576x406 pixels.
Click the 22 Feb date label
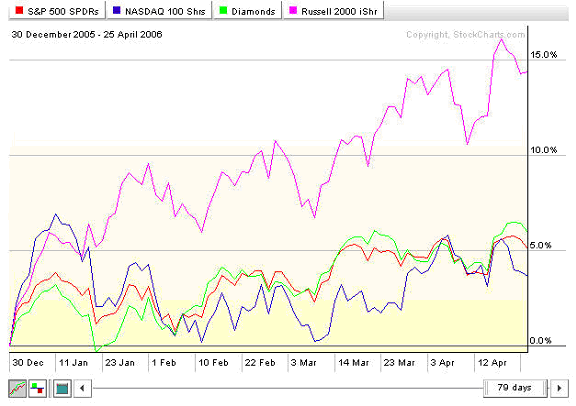coord(260,363)
